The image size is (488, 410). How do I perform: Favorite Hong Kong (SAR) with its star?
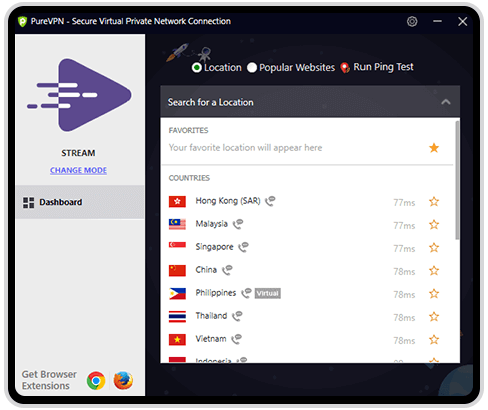[x=434, y=202]
